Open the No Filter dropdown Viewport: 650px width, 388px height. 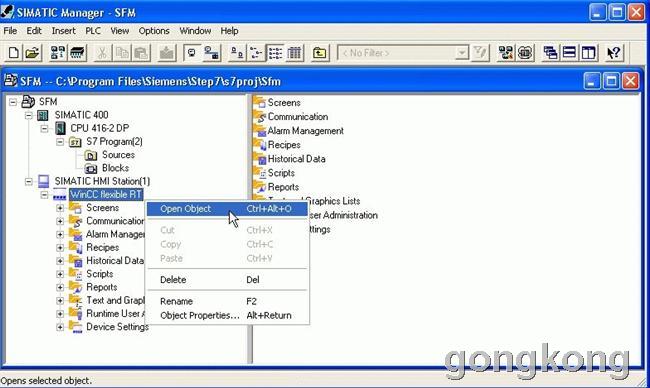(461, 53)
